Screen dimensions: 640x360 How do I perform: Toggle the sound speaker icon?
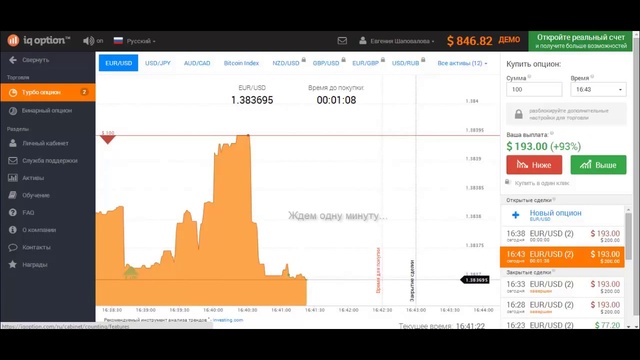pyautogui.click(x=88, y=41)
